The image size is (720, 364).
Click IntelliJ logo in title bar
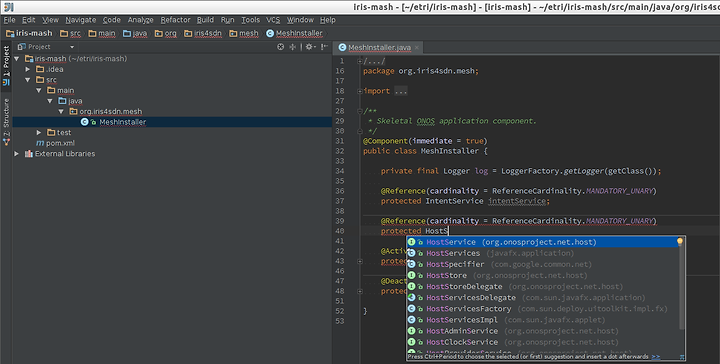(x=8, y=6)
